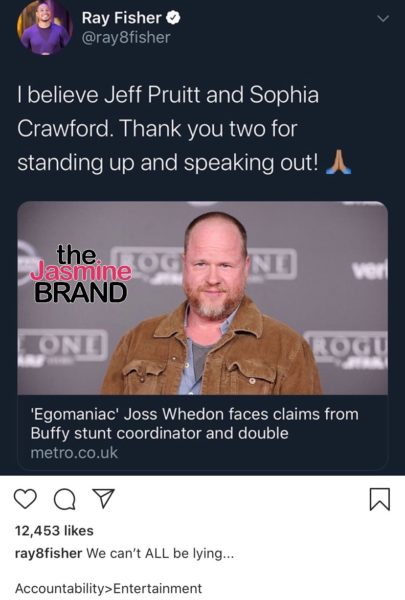Share the post via paper plane icon

point(104,498)
